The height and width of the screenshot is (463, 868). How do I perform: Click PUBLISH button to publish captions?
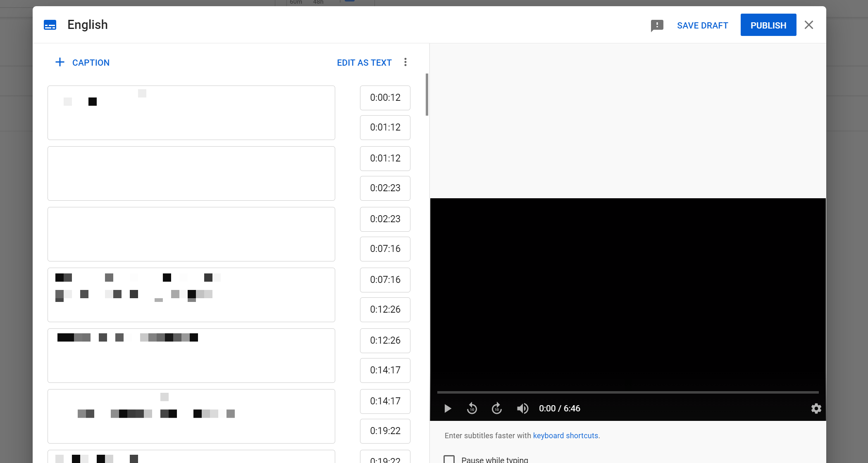[768, 25]
